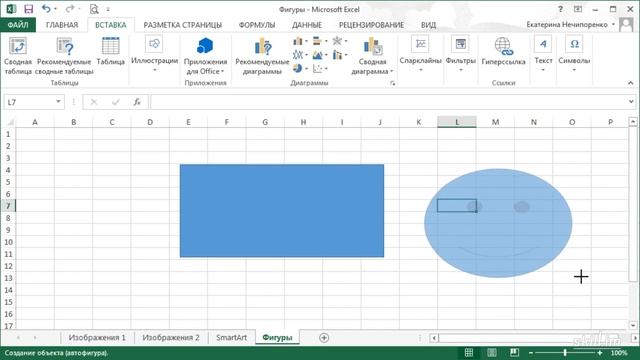Open the ФАЙЛ menu tab

(x=18, y=25)
